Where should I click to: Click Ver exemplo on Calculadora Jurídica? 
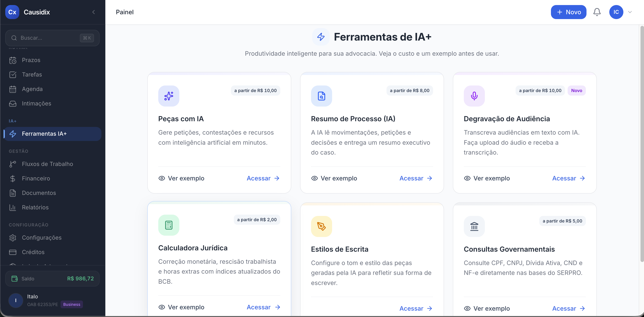tap(181, 307)
